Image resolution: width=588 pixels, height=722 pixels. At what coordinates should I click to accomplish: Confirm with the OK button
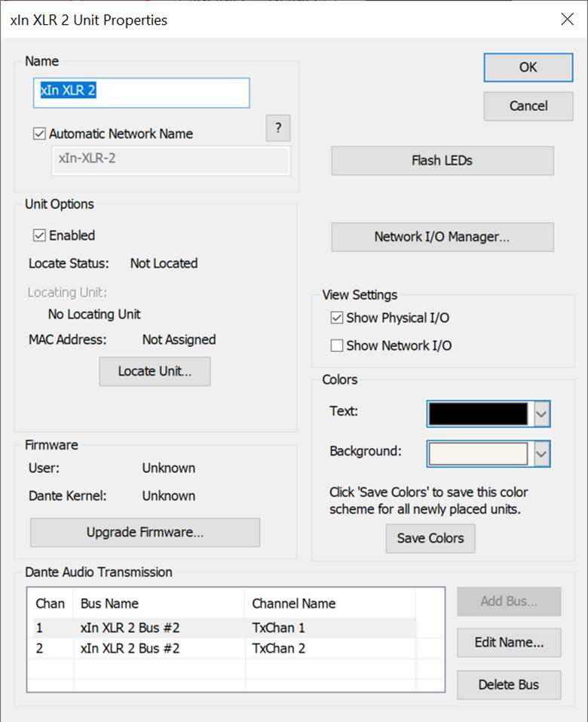[528, 67]
